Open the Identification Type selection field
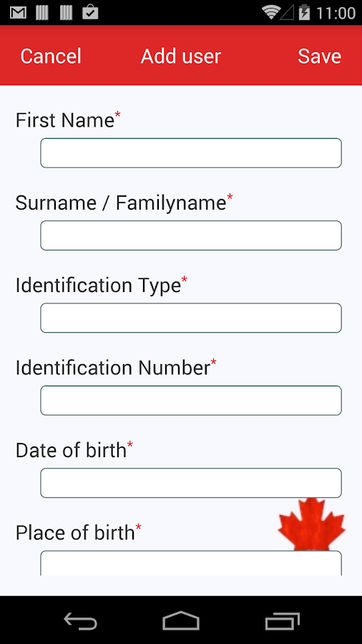The height and width of the screenshot is (644, 362). [x=191, y=318]
